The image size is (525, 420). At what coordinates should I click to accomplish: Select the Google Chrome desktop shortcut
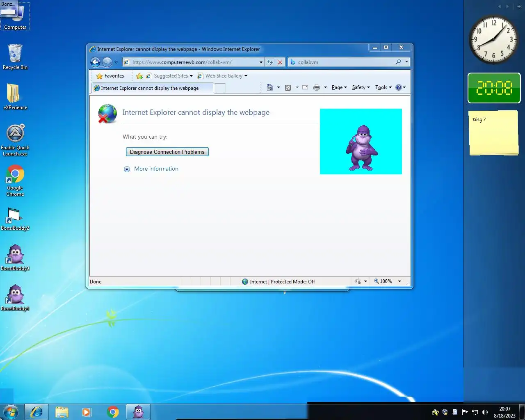click(x=15, y=180)
